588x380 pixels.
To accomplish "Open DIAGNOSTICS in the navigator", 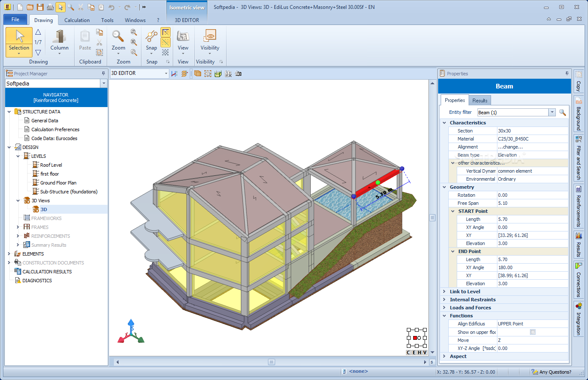I will (x=37, y=281).
